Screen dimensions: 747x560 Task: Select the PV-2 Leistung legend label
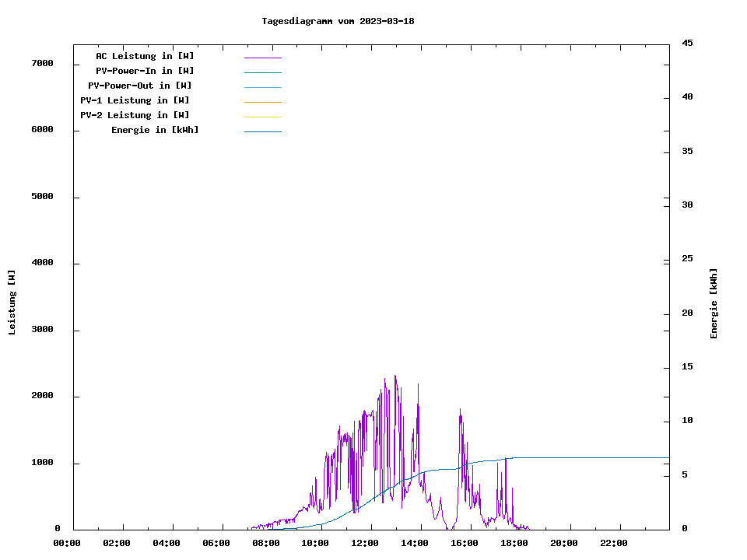coord(135,115)
